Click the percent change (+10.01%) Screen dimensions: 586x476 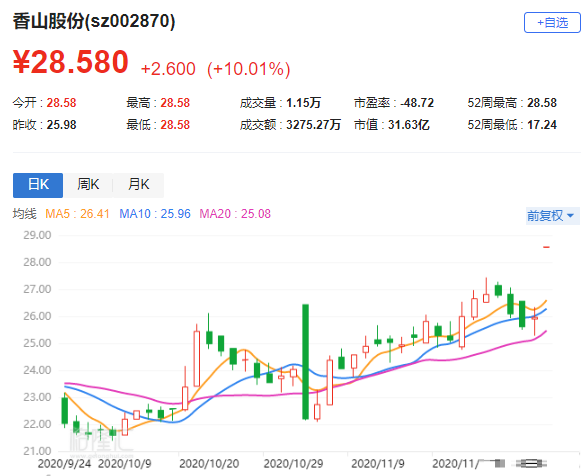click(x=249, y=69)
